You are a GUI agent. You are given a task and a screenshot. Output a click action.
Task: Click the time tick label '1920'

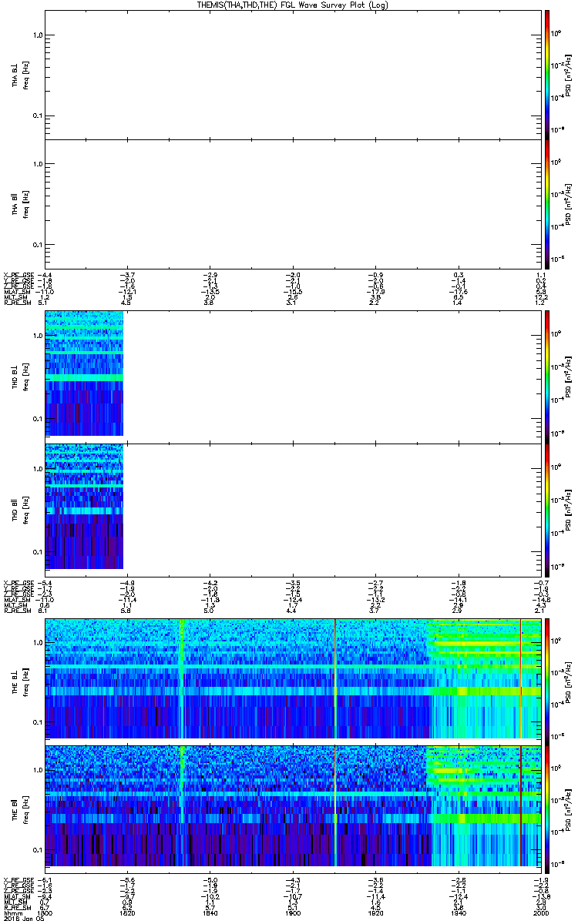(x=375, y=912)
